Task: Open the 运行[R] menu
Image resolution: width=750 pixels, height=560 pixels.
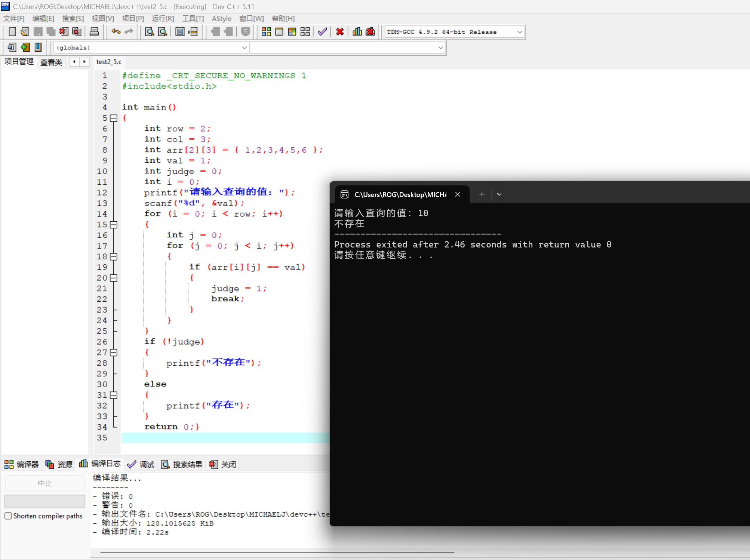Action: (163, 18)
